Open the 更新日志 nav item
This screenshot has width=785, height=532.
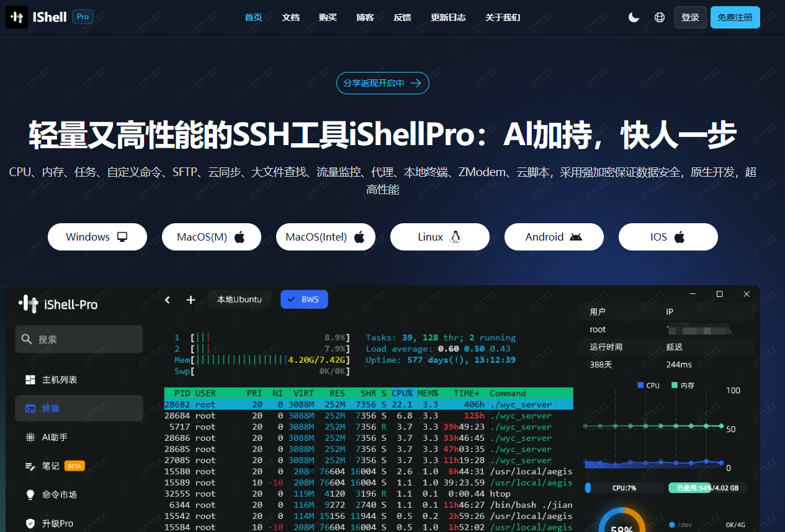448,17
